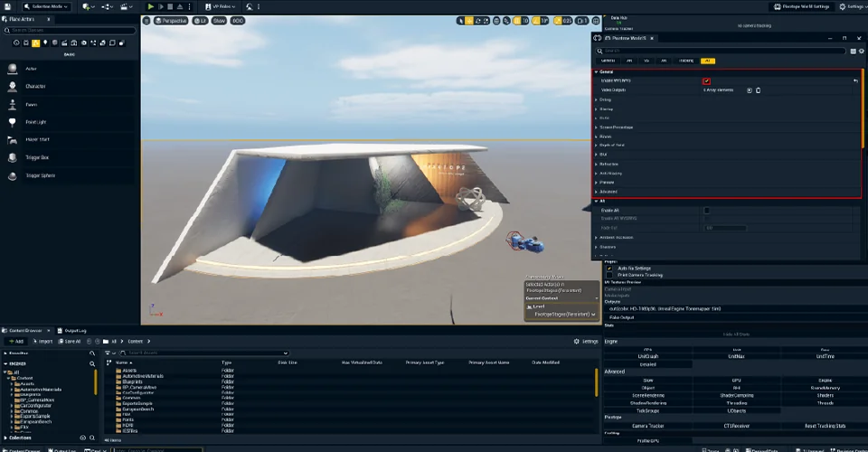Select the All filter tab in Pixotope settings

[x=707, y=61]
